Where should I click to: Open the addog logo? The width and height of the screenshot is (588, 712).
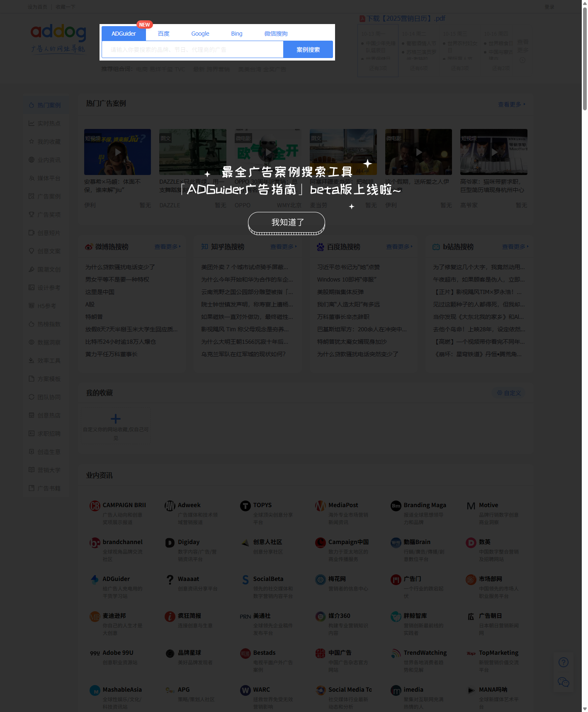(x=58, y=38)
